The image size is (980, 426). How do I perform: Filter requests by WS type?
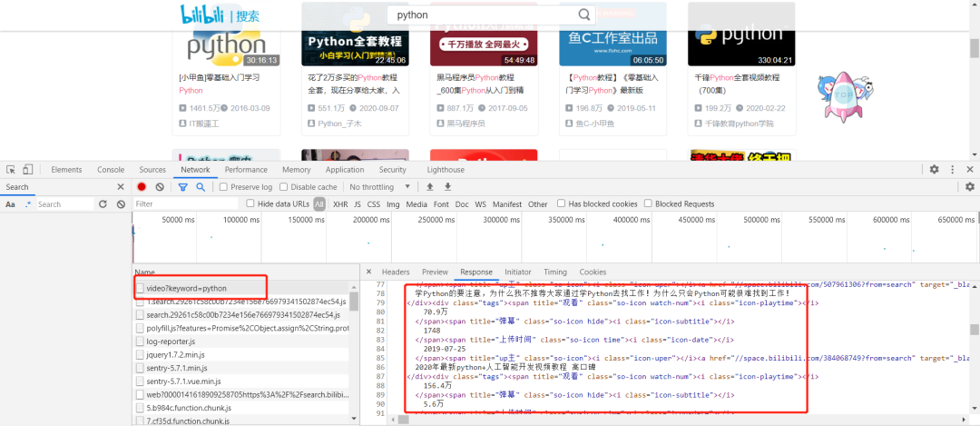click(481, 204)
